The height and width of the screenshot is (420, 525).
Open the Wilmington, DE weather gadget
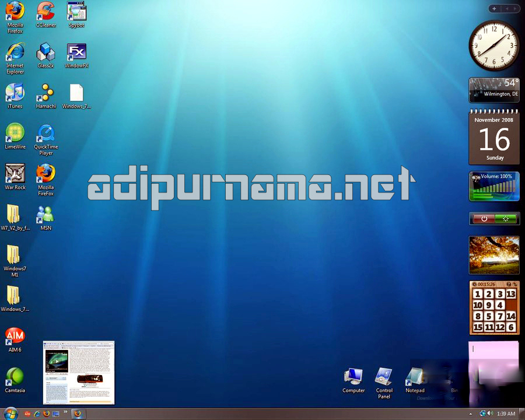494,90
